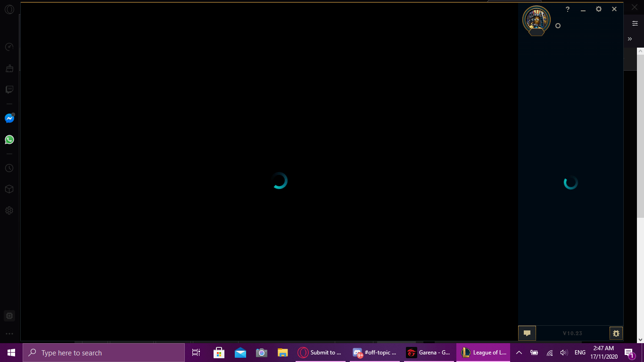644x362 pixels.
Task: Toggle availability status circle beside summoner avatar
Action: (558, 25)
